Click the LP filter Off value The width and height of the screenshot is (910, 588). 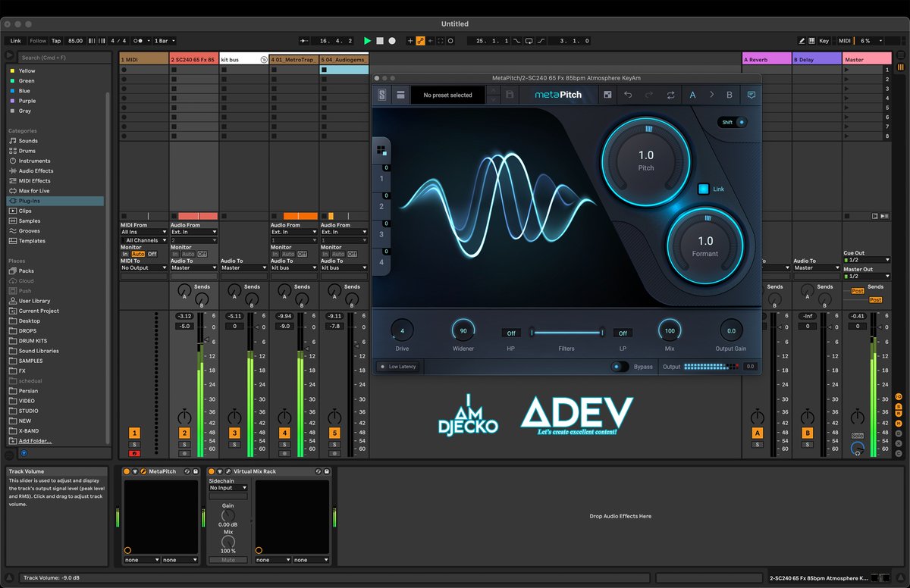point(623,333)
